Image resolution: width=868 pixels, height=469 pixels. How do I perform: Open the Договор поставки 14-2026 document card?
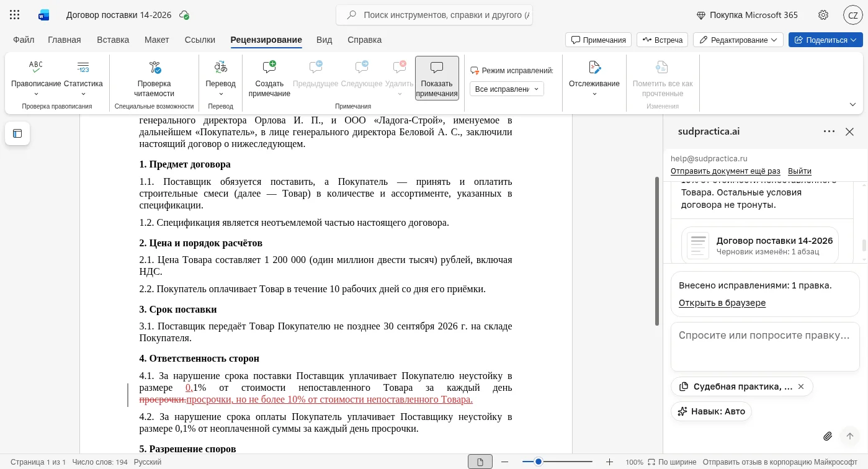(760, 245)
